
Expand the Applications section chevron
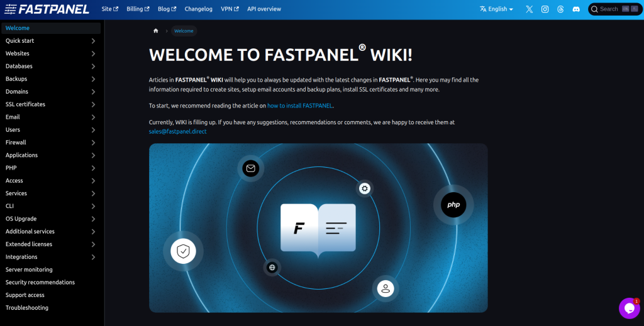(93, 155)
